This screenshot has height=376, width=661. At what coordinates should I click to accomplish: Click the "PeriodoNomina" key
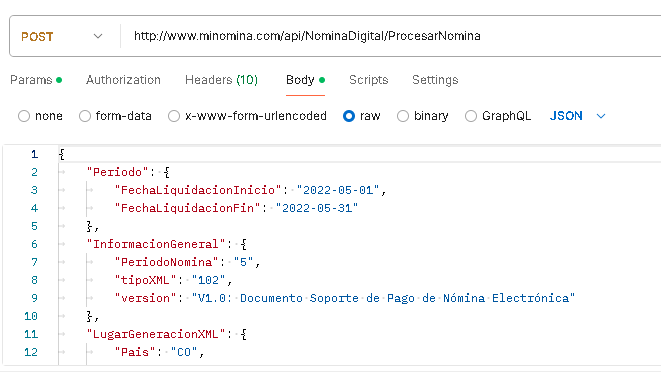tap(167, 262)
